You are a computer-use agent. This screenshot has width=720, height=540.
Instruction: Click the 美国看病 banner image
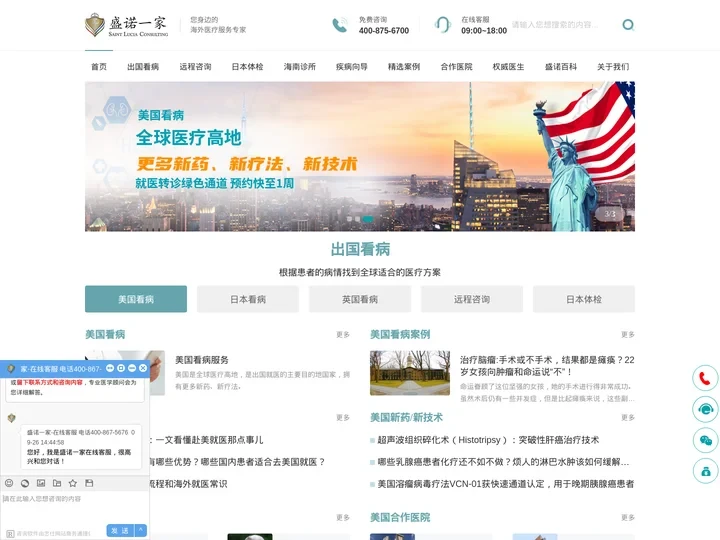click(x=360, y=156)
